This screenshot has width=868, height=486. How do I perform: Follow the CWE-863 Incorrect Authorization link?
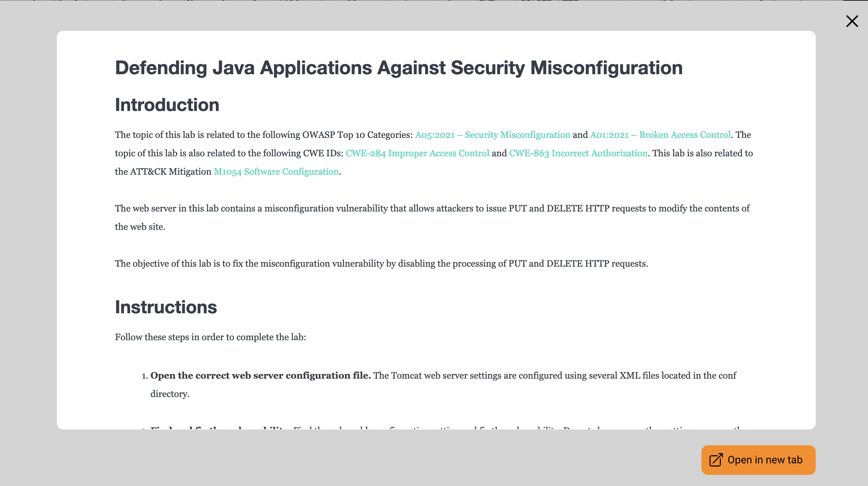(578, 153)
